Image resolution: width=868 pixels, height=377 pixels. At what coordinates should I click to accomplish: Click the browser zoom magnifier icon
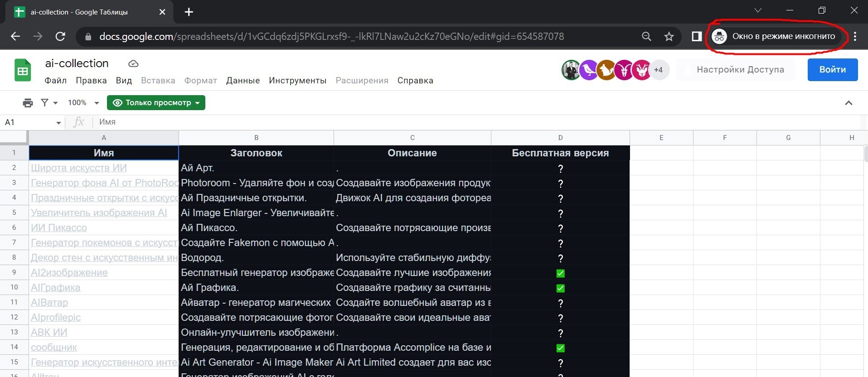(x=646, y=37)
